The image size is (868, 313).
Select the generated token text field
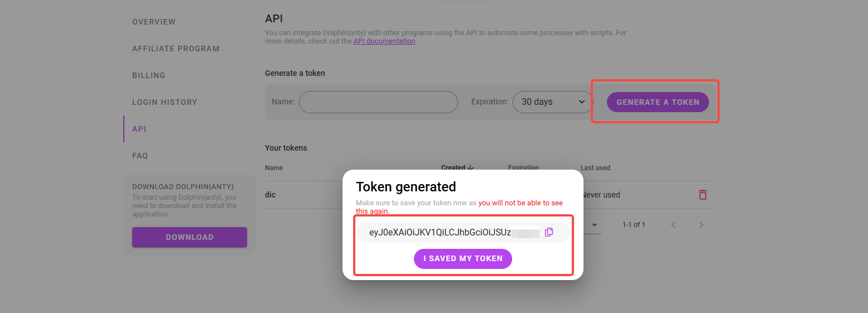(x=454, y=232)
